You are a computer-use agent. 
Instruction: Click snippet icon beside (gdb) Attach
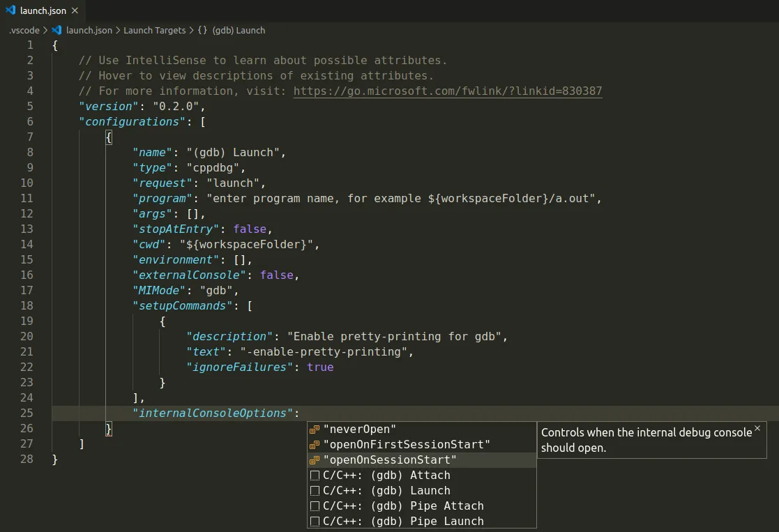click(x=315, y=476)
